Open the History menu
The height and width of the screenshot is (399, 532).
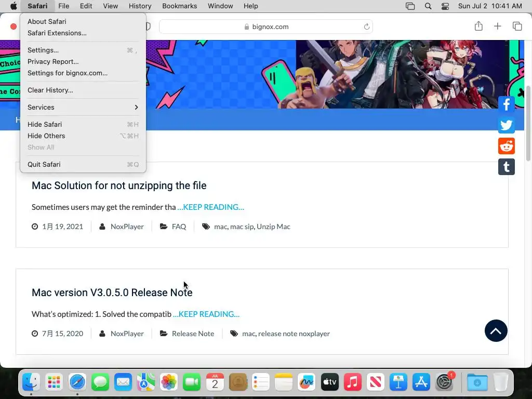click(x=140, y=6)
